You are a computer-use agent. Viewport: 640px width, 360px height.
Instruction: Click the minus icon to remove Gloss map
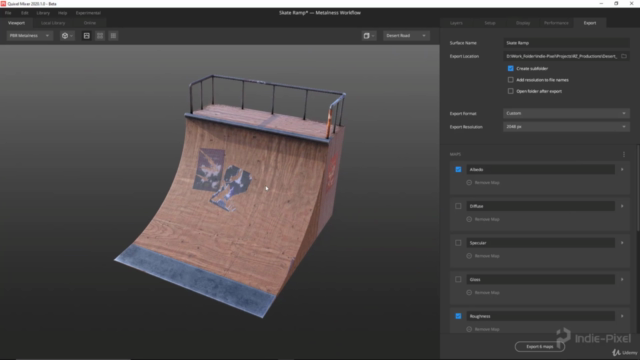click(x=469, y=293)
